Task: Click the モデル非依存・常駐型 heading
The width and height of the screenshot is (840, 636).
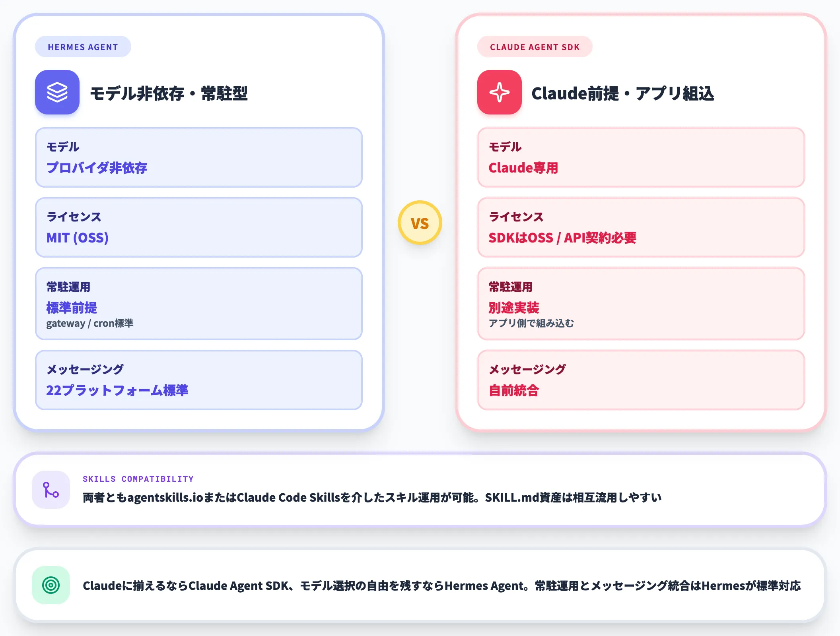Action: 169,93
